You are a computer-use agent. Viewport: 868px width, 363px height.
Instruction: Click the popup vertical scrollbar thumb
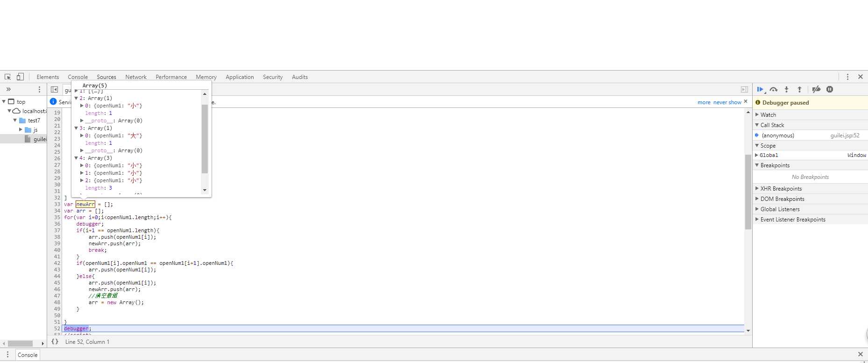(x=205, y=139)
